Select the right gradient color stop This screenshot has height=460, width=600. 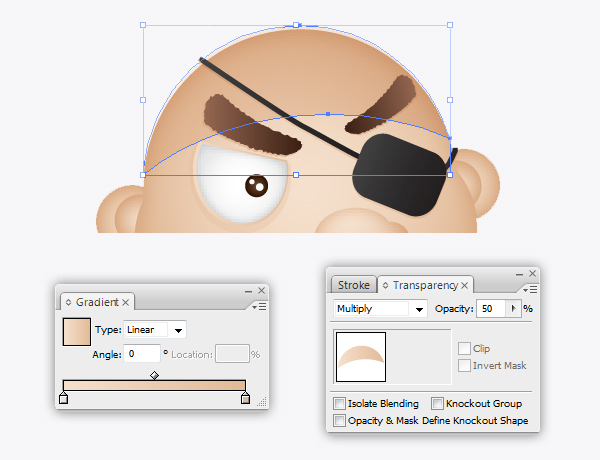pos(246,398)
